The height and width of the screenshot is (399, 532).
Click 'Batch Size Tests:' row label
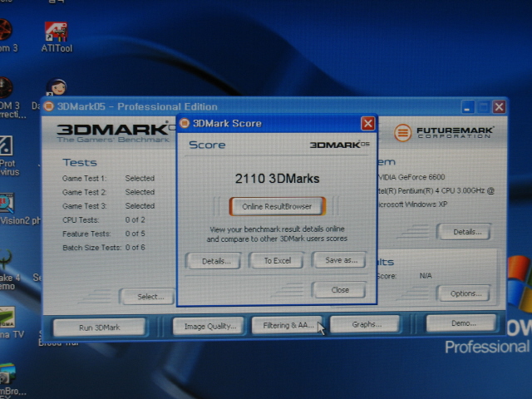point(91,248)
